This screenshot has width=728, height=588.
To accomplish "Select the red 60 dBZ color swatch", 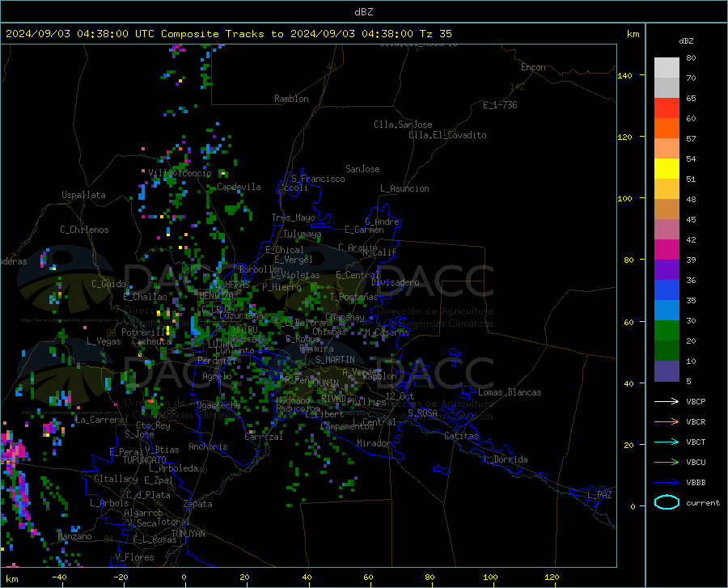I will (x=667, y=108).
